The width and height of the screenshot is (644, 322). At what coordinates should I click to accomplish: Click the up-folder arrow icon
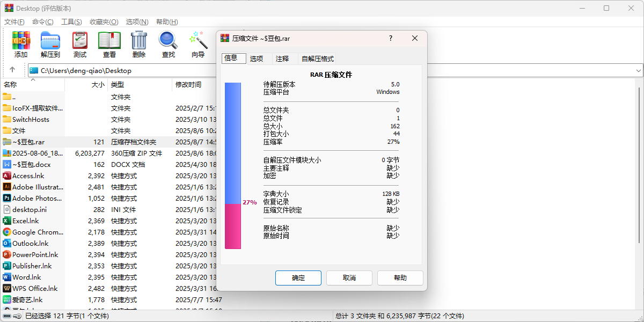12,70
